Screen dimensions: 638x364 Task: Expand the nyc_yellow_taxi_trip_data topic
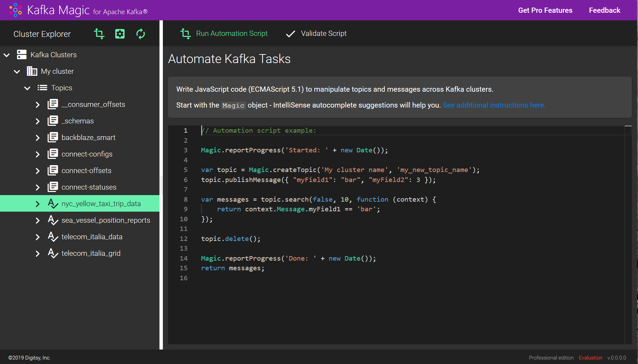point(38,204)
